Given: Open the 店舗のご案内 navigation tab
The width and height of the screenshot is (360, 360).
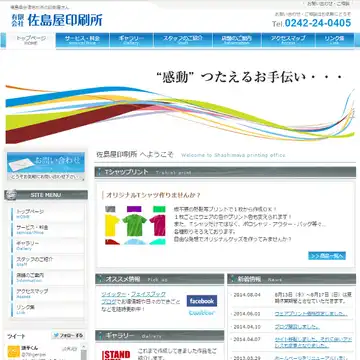Looking at the screenshot, I should [237, 41].
